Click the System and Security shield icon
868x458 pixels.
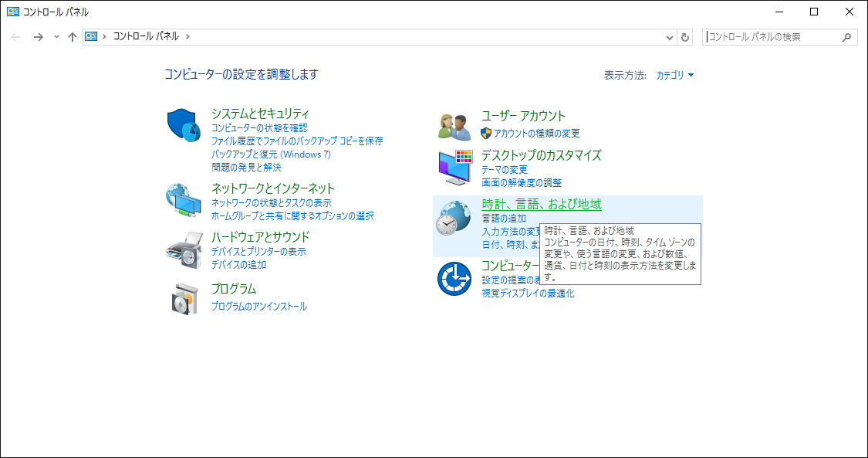click(x=184, y=124)
